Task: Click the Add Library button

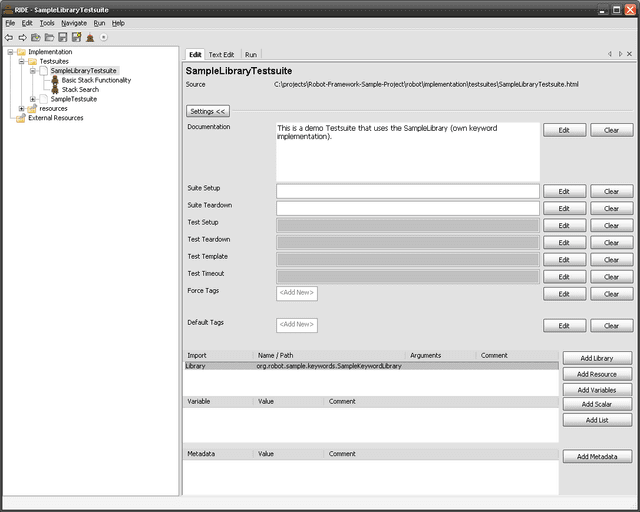Action: pos(597,358)
